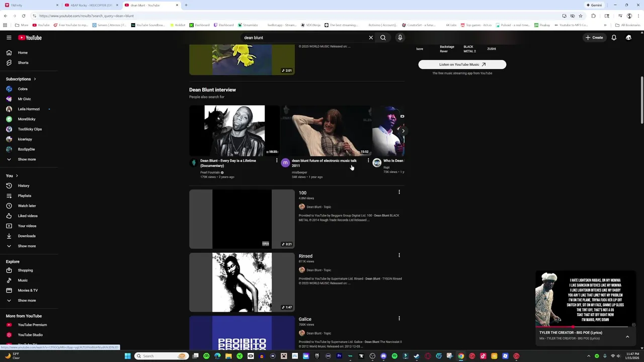Image resolution: width=644 pixels, height=362 pixels.
Task: Open the Gemini button in the browser
Action: (594, 5)
